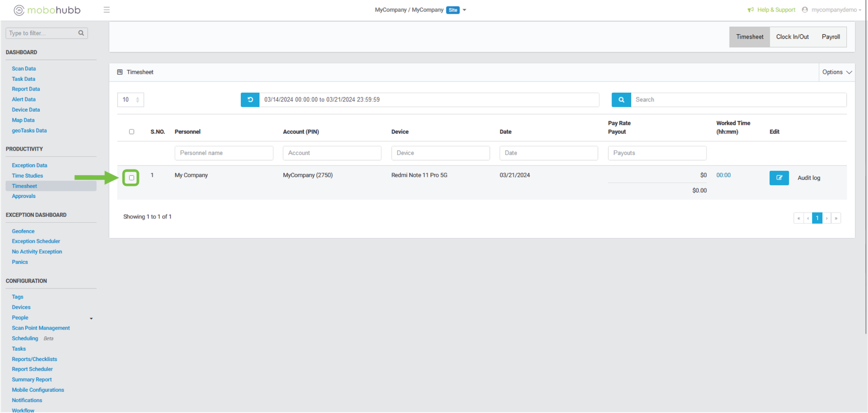Click the edit pencil icon for My Company
868x413 pixels.
tap(779, 178)
